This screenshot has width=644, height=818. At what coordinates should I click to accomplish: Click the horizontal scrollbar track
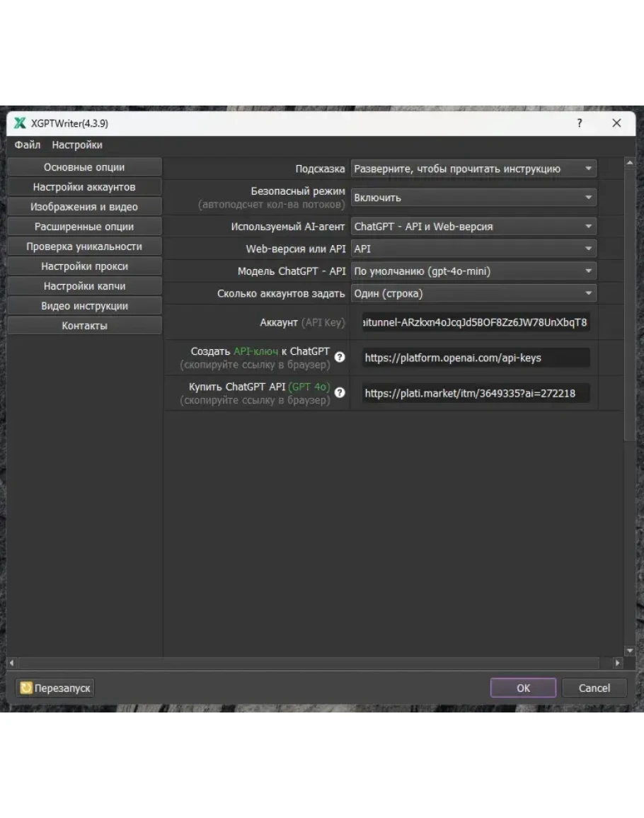(309, 663)
